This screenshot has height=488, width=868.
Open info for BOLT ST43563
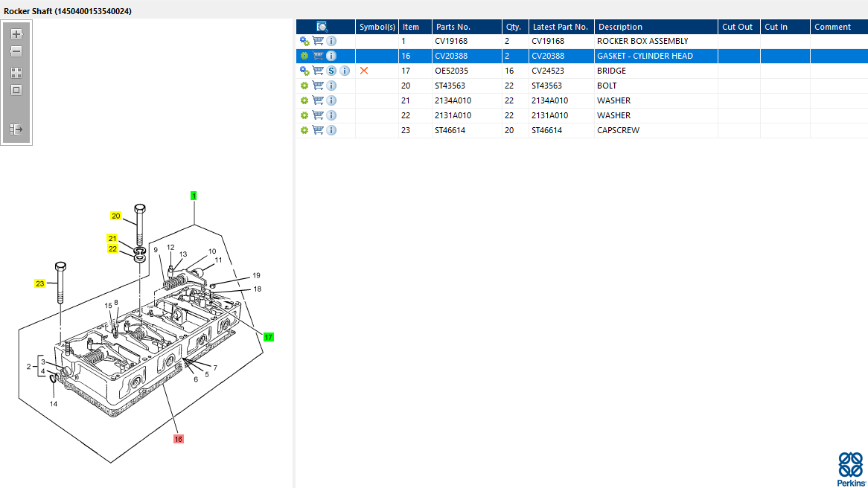pos(331,86)
